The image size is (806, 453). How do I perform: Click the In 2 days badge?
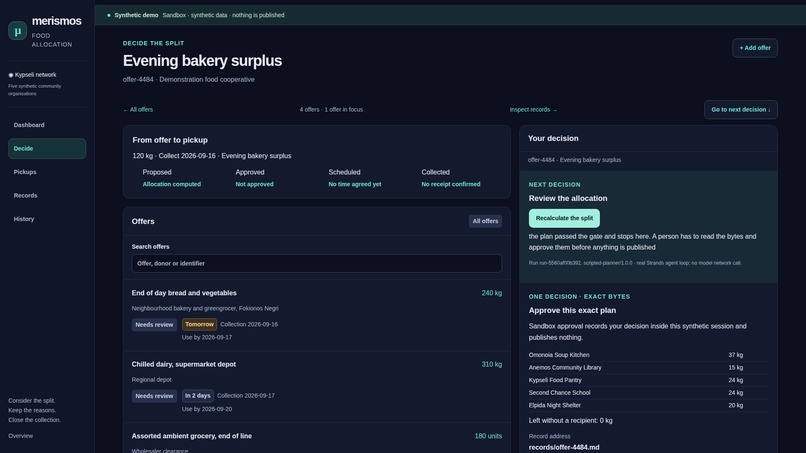coord(197,396)
